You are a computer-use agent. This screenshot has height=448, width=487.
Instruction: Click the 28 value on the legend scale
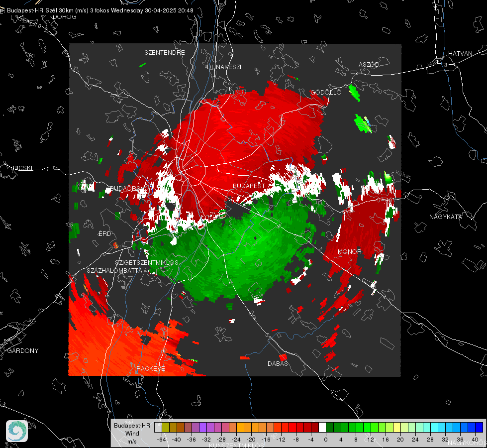pyautogui.click(x=430, y=440)
